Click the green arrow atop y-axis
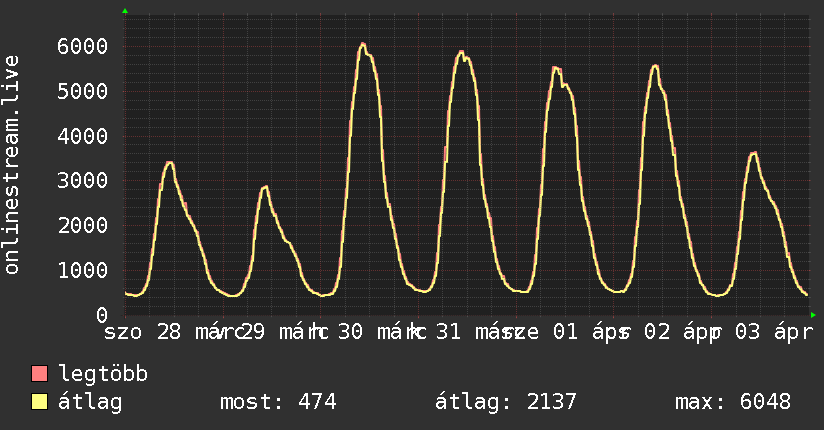Screen dimensions: 824x430 125,11
